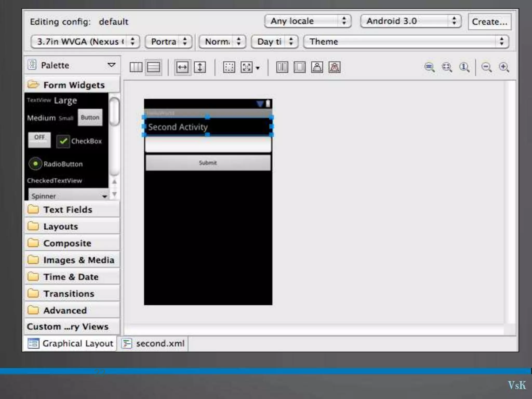Expand the Time & Date folder
Image resolution: width=532 pixels, height=399 pixels.
[72, 277]
